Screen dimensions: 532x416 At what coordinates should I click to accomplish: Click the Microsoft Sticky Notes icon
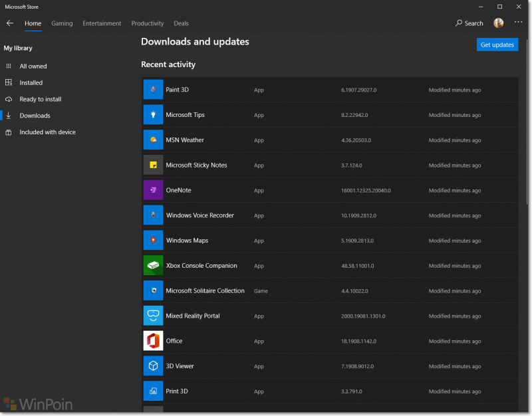click(153, 165)
